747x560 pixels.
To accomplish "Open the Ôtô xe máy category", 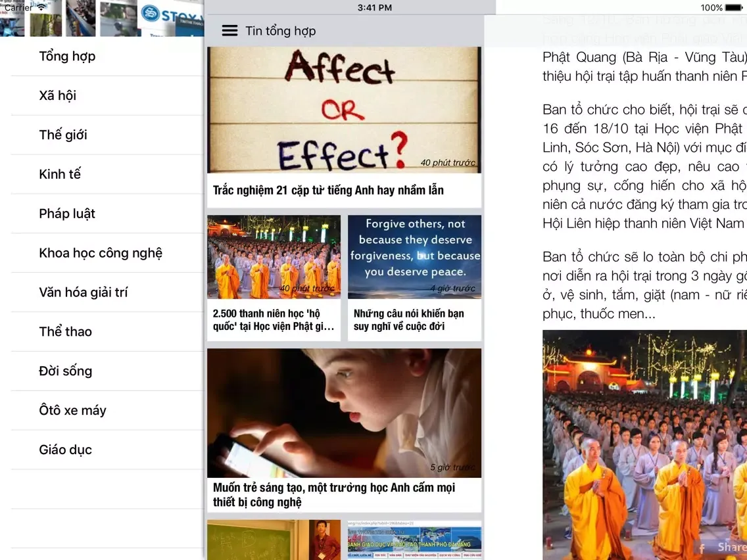I will coord(107,411).
